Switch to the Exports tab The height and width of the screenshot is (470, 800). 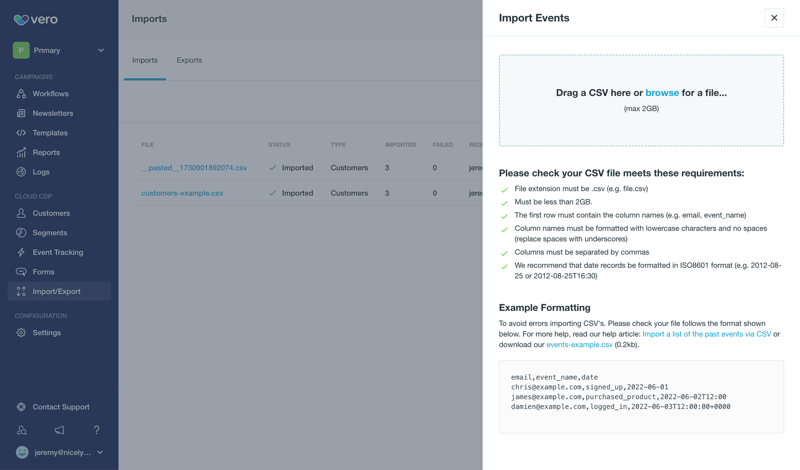click(x=189, y=60)
